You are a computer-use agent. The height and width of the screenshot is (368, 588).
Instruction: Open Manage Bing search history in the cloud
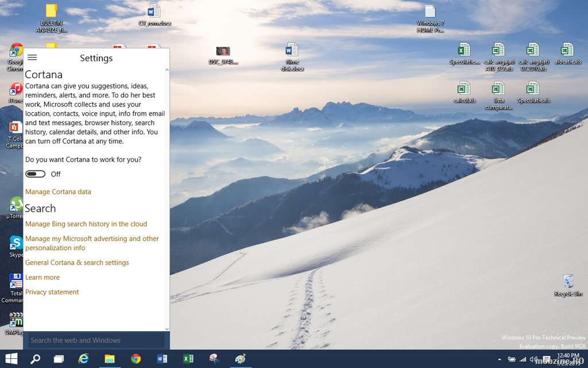(86, 224)
